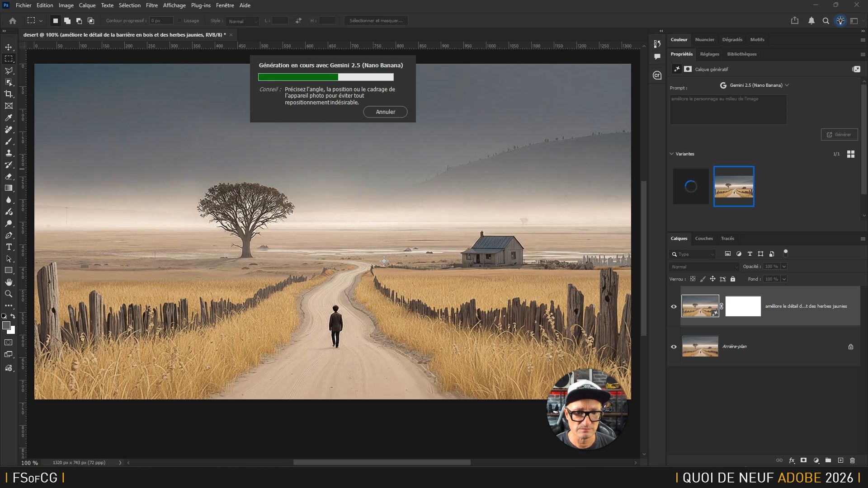Select the Type text tool
This screenshot has width=868, height=488.
(x=9, y=247)
